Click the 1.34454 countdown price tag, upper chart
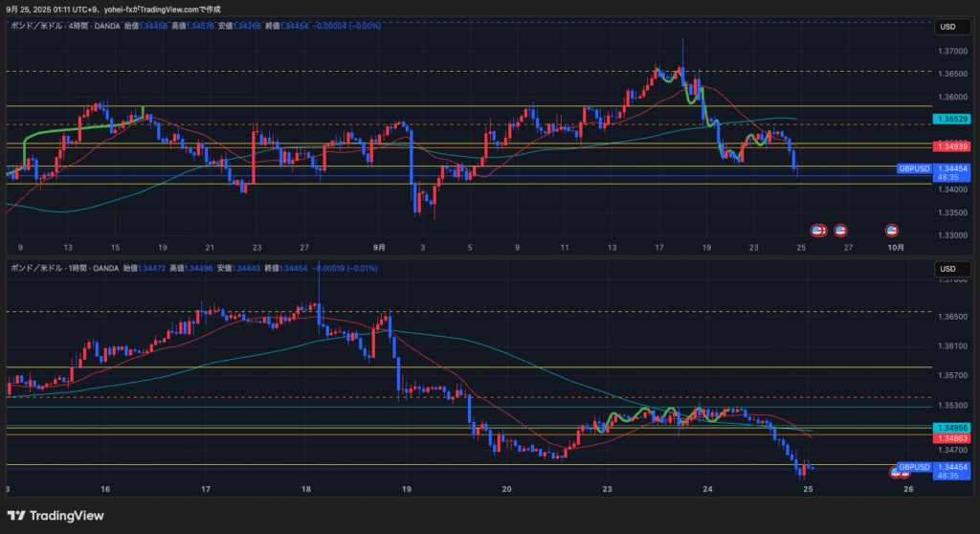Screen dimensions: 980x534 951,172
